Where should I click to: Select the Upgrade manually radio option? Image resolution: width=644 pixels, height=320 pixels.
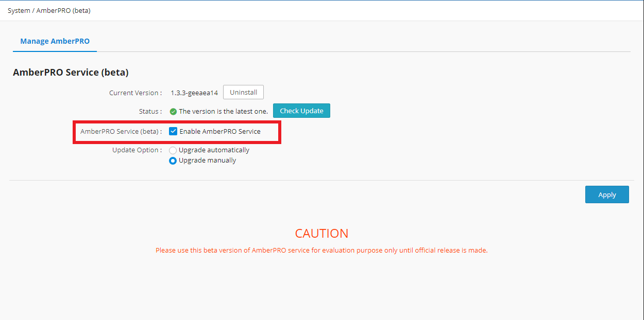coord(173,161)
